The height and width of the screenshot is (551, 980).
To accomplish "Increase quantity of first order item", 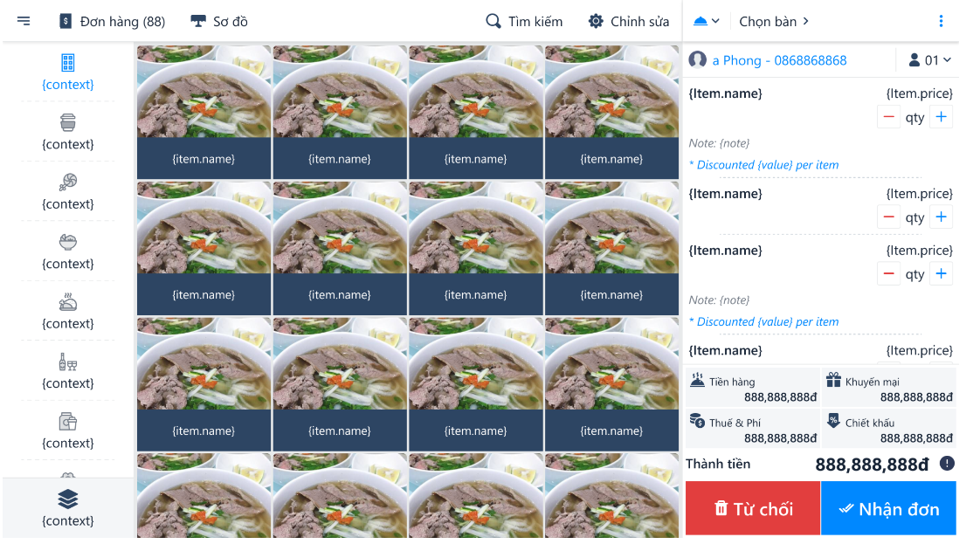I will [x=941, y=117].
